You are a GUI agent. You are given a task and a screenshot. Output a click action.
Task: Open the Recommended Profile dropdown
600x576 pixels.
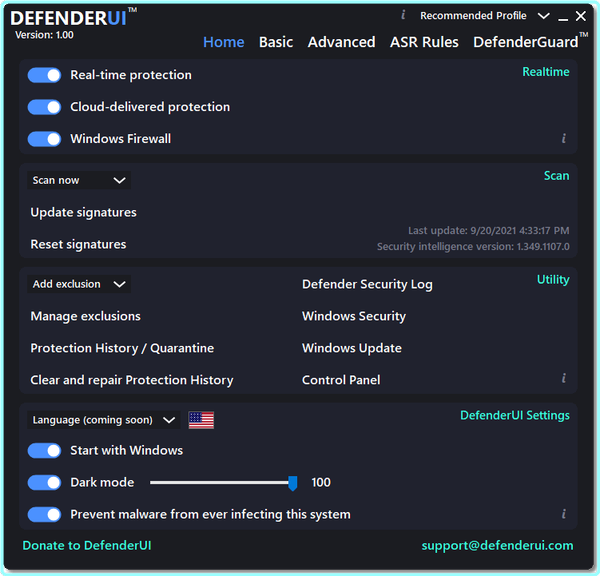click(x=485, y=16)
